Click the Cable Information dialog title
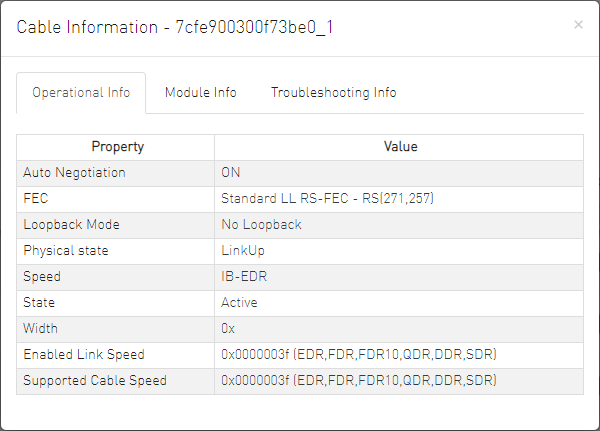 click(x=174, y=27)
